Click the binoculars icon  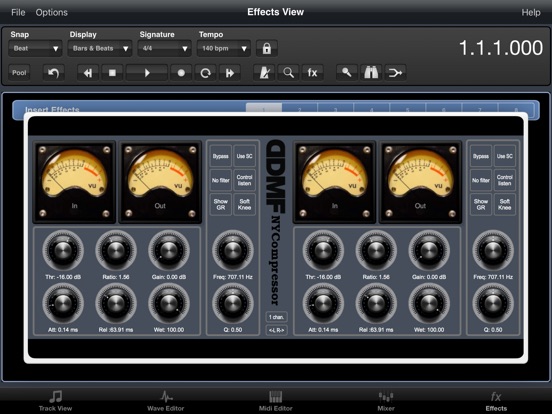[371, 73]
